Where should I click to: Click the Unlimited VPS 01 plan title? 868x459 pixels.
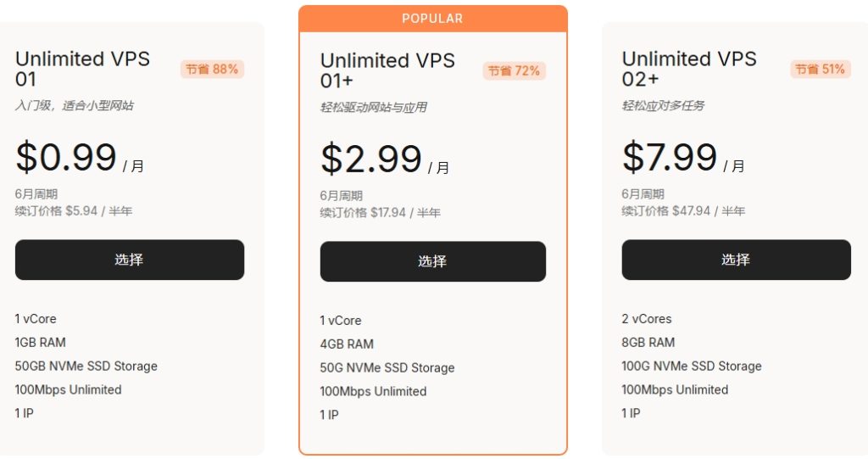click(82, 69)
